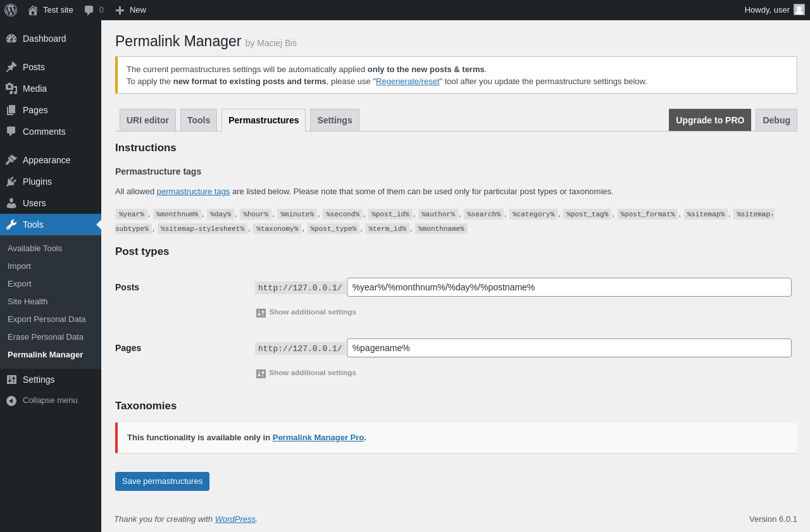The width and height of the screenshot is (810, 532).
Task: Click the WordPress logo icon
Action: point(11,10)
